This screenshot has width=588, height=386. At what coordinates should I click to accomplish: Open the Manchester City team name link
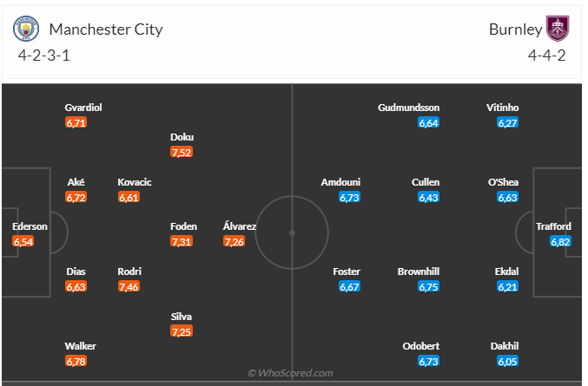point(106,29)
